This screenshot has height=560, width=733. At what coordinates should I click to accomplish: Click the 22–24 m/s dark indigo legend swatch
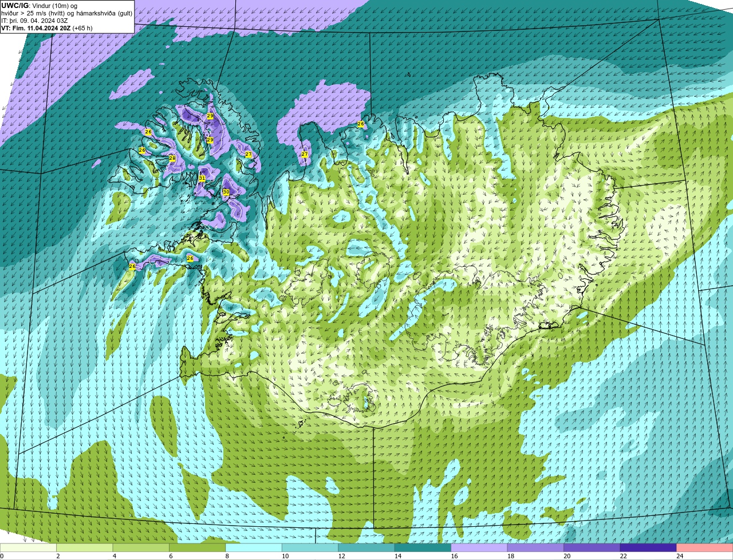coord(648,547)
